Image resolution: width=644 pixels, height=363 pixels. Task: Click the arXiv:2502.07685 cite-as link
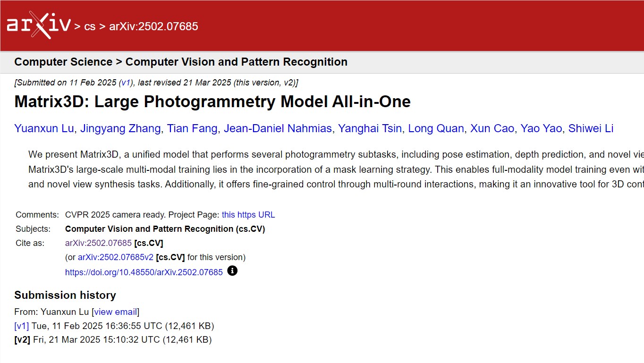point(98,243)
